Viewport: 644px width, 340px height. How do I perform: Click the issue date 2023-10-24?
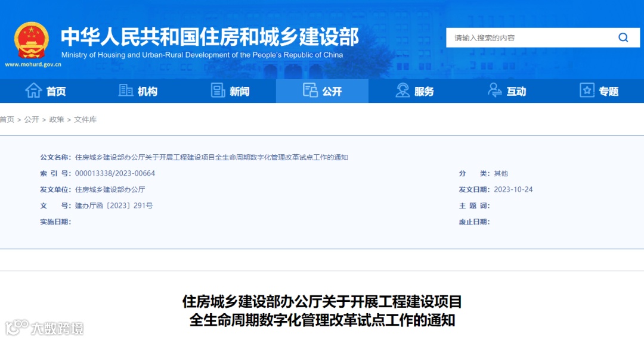(513, 189)
